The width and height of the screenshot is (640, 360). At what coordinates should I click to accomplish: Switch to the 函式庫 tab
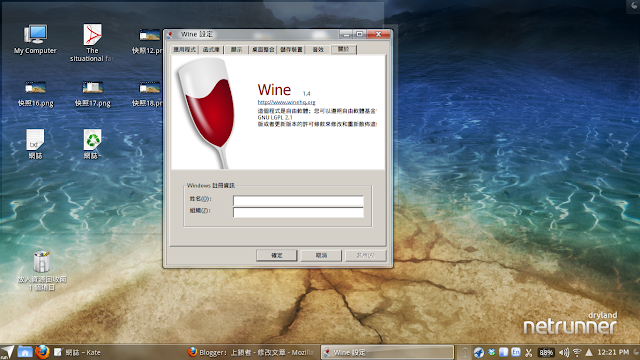tap(211, 49)
